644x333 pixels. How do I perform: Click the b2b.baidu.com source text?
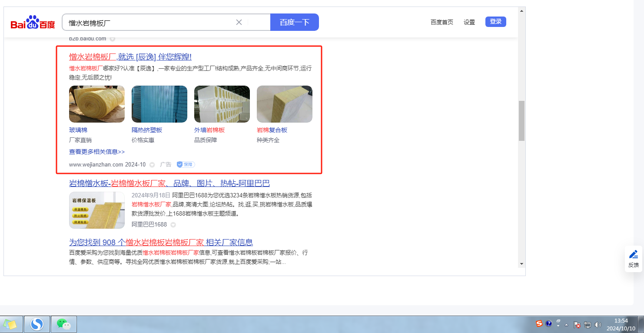88,39
